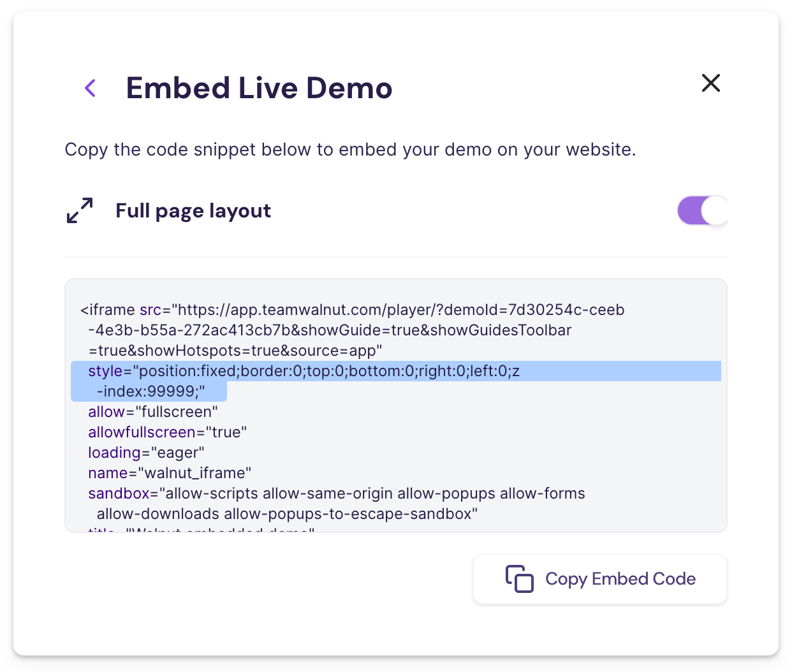Click the copy icon in Copy Embed Code

[519, 579]
